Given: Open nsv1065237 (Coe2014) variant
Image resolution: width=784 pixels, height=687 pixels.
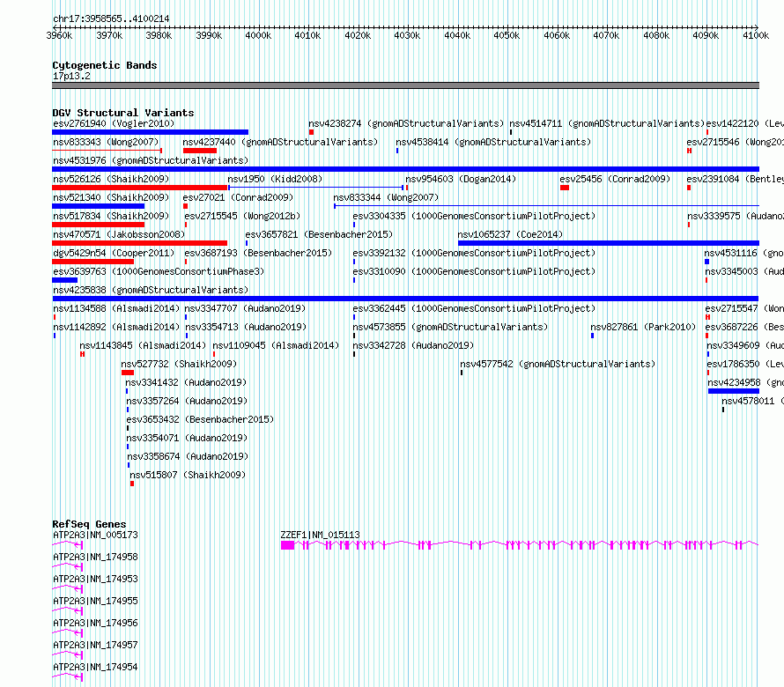Looking at the screenshot, I should click(510, 234).
